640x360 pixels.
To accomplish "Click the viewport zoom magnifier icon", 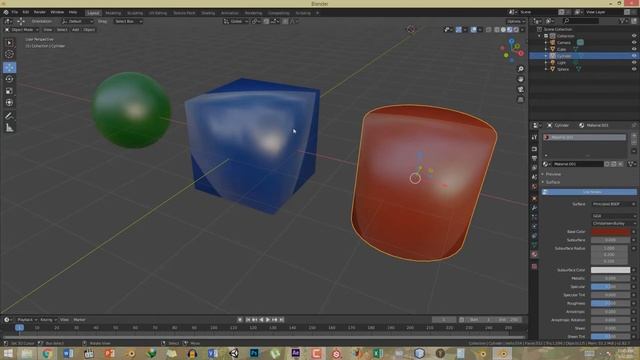I will (x=520, y=69).
